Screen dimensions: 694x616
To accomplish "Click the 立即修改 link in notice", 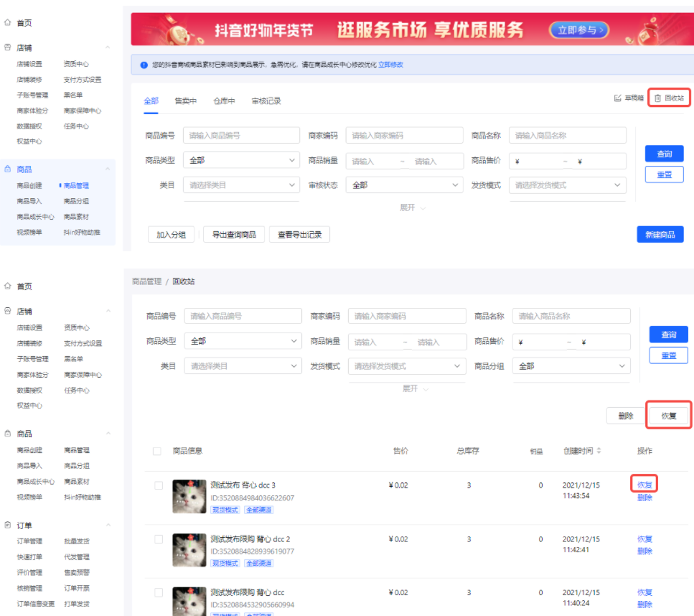I will point(391,65).
